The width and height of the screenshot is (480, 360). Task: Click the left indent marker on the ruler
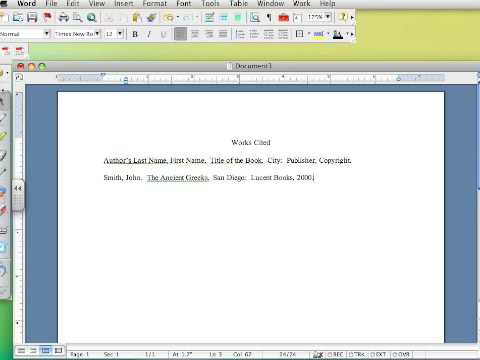(126, 80)
